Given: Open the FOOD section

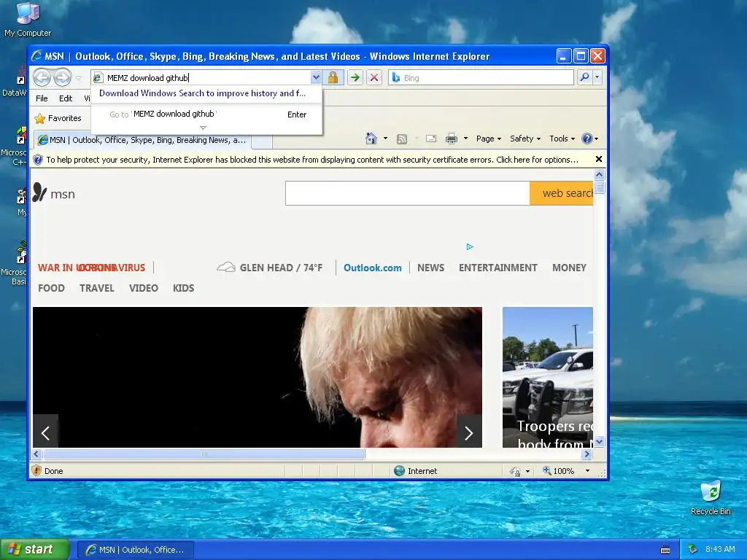Looking at the screenshot, I should click(52, 288).
